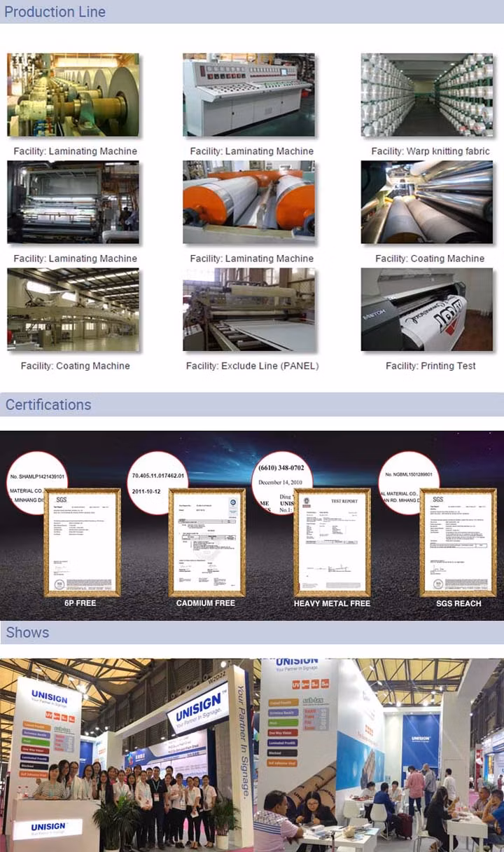Open the Exclude Line (PANEL) facility photo
This screenshot has width=504, height=852.
point(248,310)
